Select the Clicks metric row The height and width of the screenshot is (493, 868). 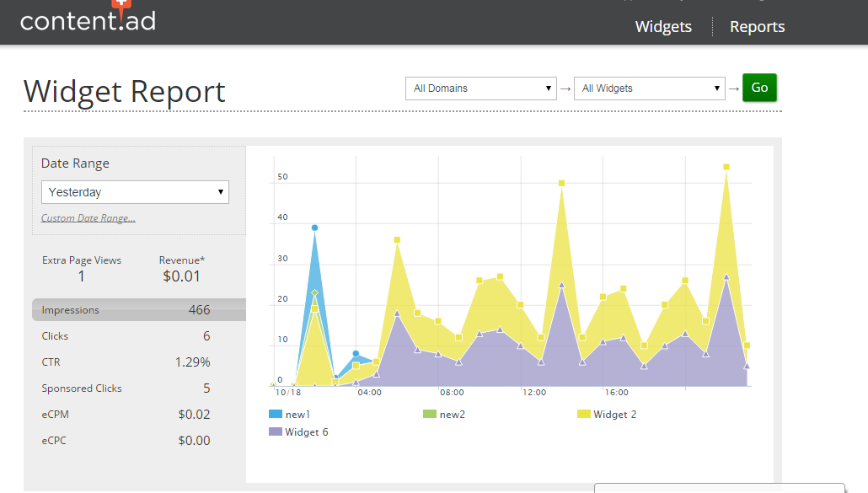click(126, 336)
